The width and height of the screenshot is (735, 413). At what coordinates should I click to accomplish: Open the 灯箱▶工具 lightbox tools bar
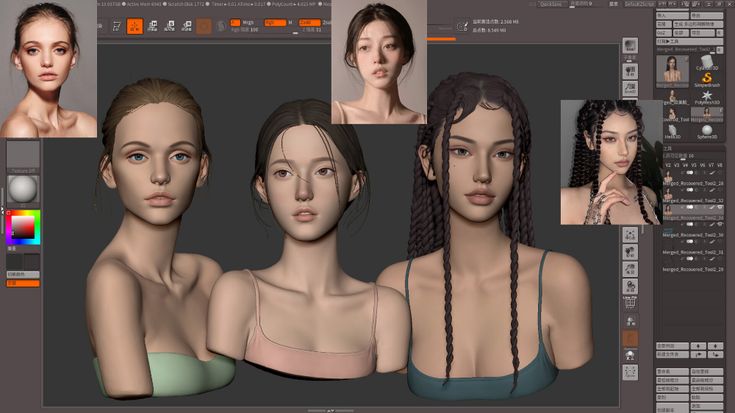(690, 42)
